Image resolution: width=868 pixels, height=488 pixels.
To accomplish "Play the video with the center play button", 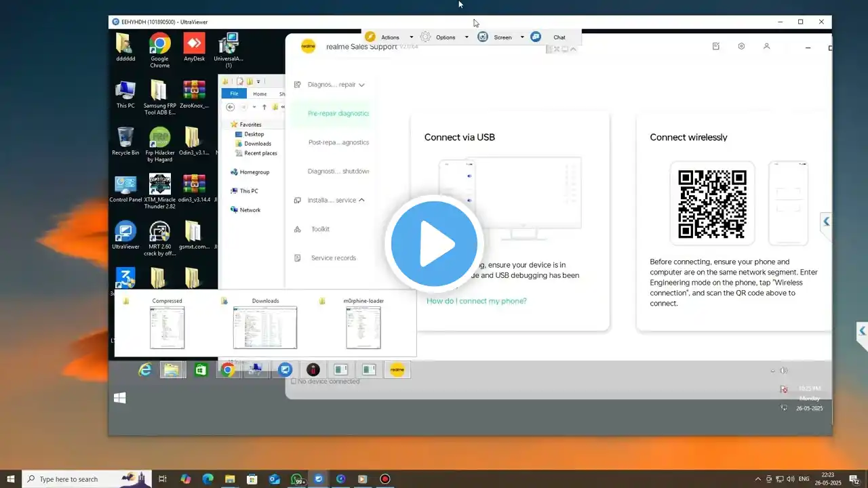I will [434, 244].
